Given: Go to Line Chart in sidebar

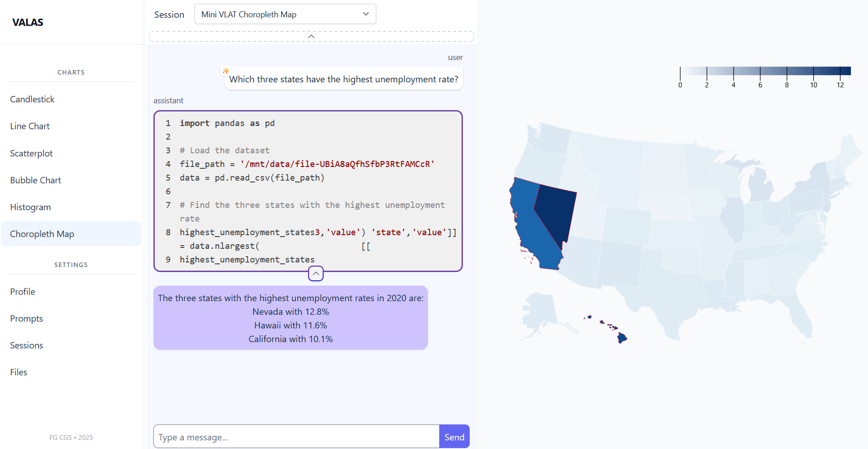Looking at the screenshot, I should pos(30,126).
